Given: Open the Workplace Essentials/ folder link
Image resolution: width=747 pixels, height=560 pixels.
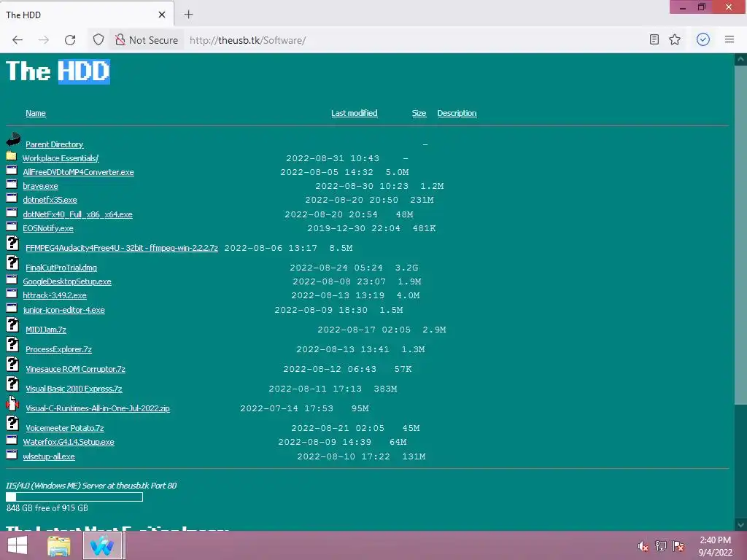Looking at the screenshot, I should point(61,158).
